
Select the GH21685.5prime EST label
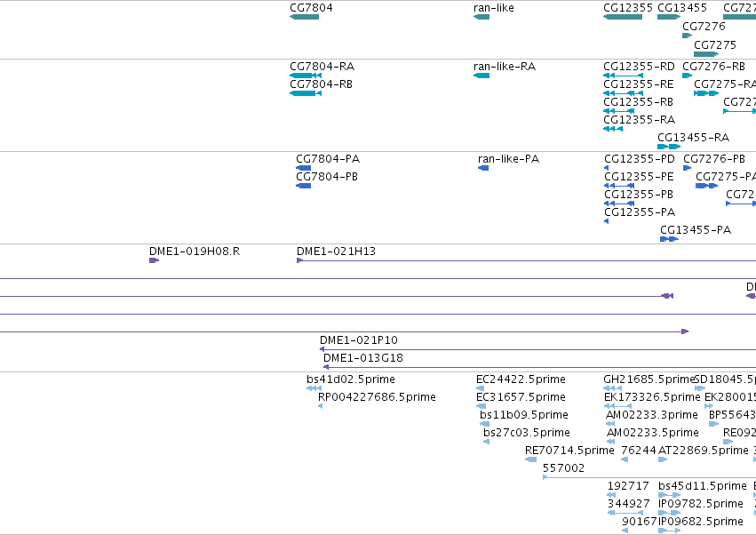point(649,379)
